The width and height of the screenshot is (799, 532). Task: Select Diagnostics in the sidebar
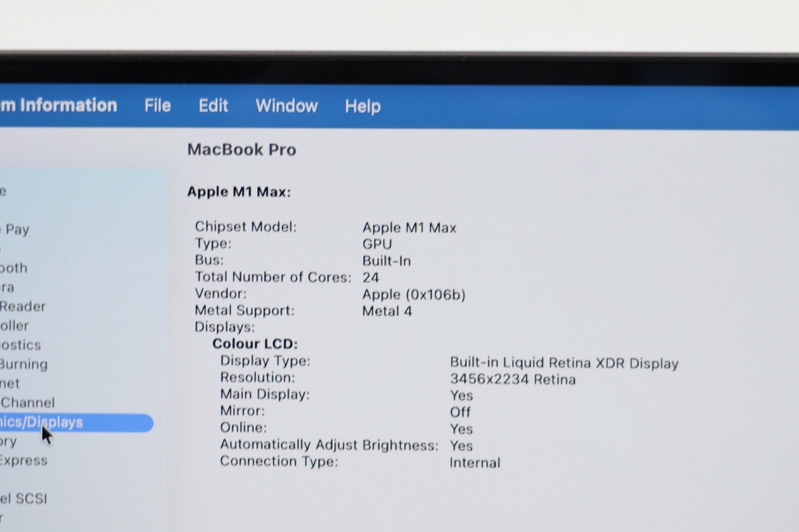pos(20,345)
